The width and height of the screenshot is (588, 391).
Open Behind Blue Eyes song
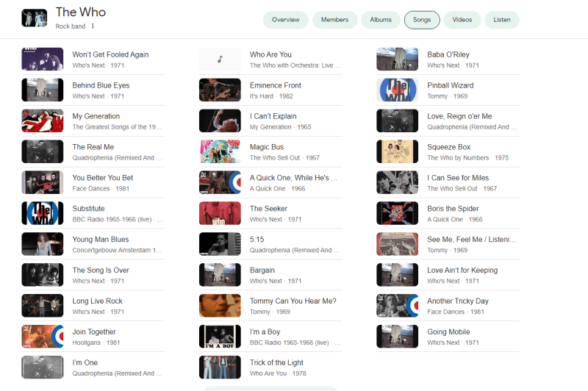[x=101, y=85]
